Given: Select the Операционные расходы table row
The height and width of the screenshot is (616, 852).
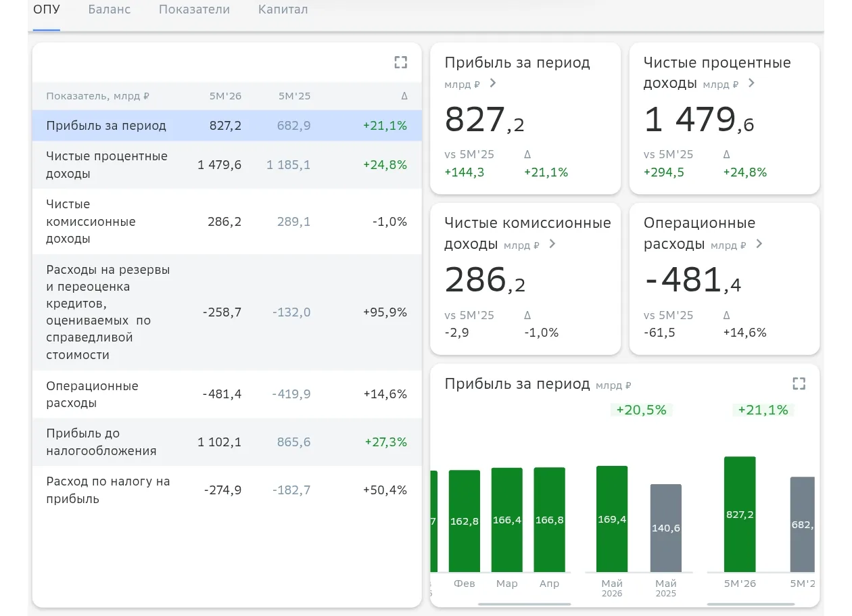Looking at the screenshot, I should tap(227, 394).
